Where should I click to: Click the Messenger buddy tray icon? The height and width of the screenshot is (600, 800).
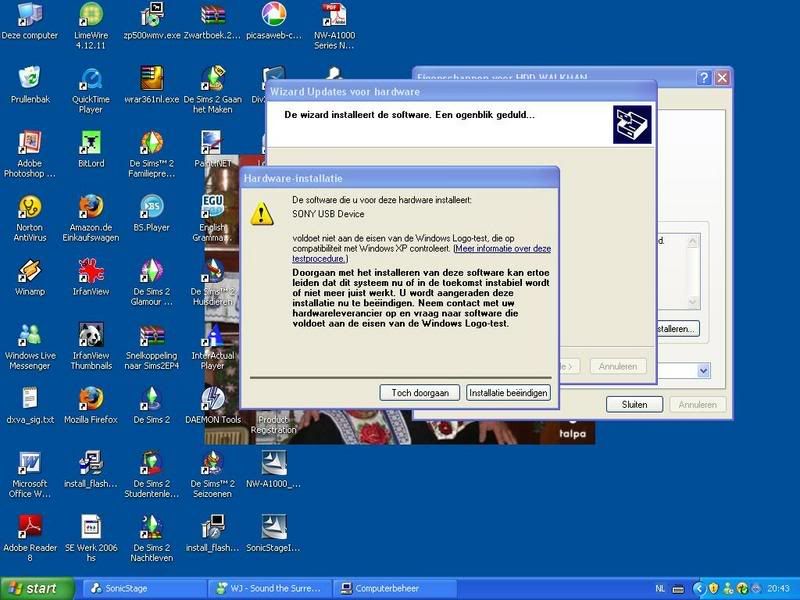(x=729, y=589)
